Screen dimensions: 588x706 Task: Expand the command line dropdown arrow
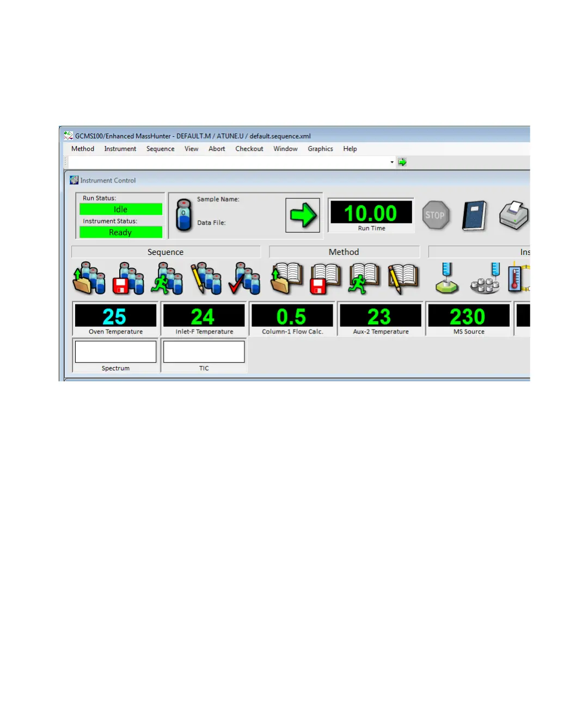392,162
